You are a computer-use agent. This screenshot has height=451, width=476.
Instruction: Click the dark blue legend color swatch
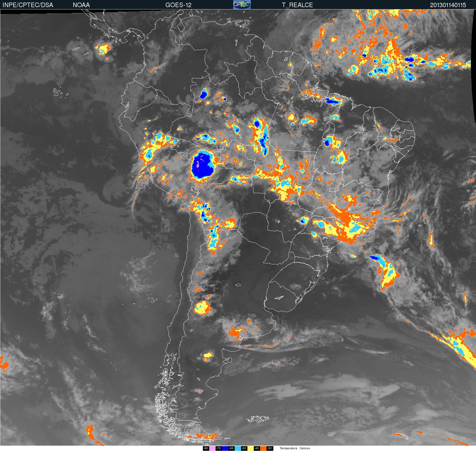pos(225,448)
